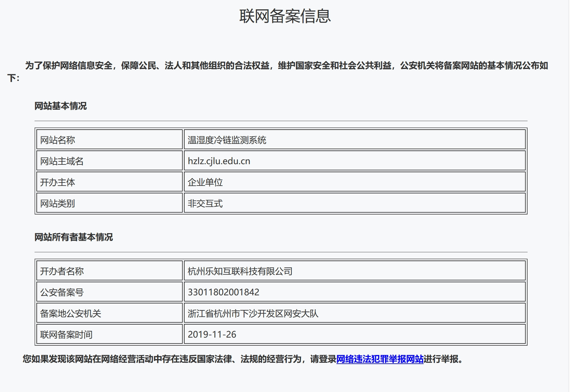Screen dimensions: 587x392
Task: Click the 备案地公安机关 label cell
Action: pos(110,313)
